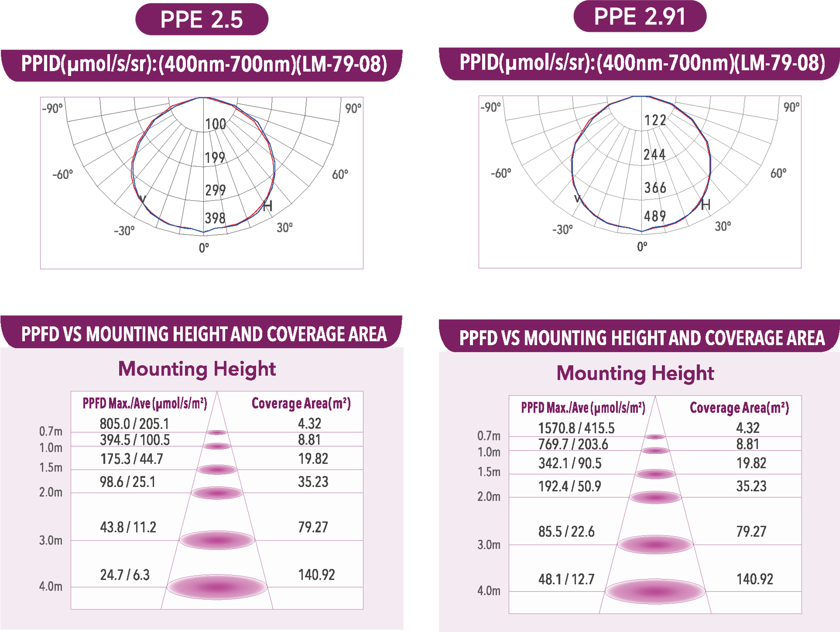
Task: Click the PPFD value 805.0 / 205.1
Action: tap(134, 424)
